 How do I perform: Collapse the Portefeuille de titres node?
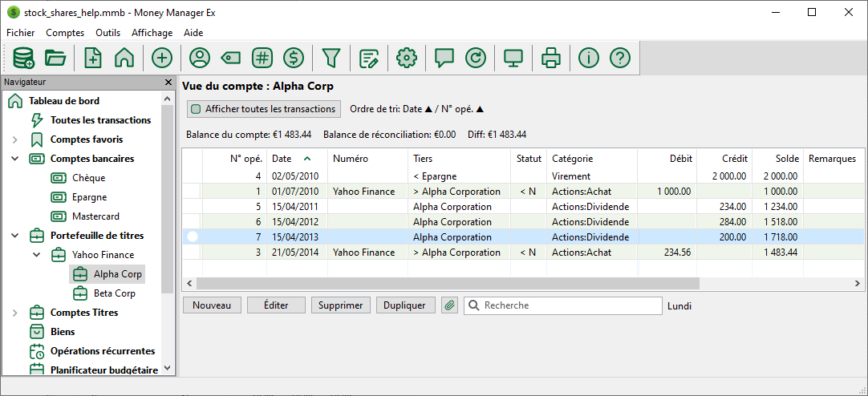[15, 236]
